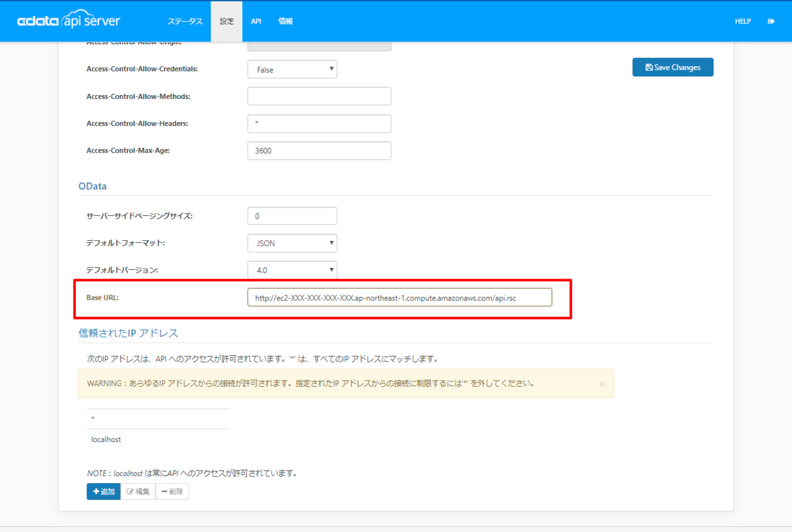
Task: Click the logout icon in header
Action: [771, 21]
